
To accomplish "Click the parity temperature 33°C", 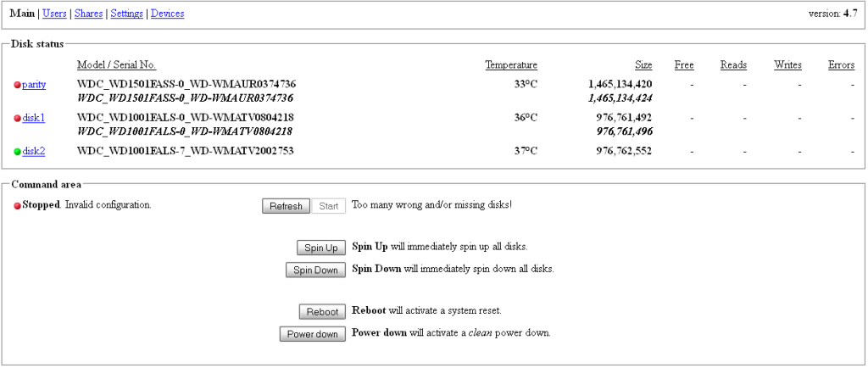I will tap(525, 85).
